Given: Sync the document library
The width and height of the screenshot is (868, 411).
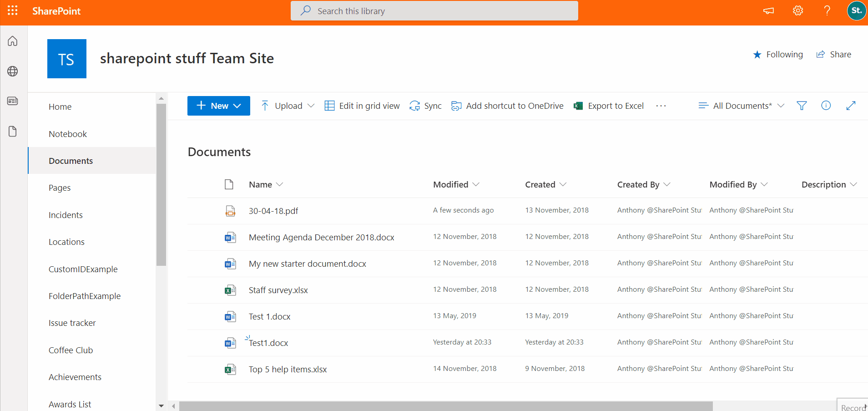Looking at the screenshot, I should pyautogui.click(x=425, y=106).
